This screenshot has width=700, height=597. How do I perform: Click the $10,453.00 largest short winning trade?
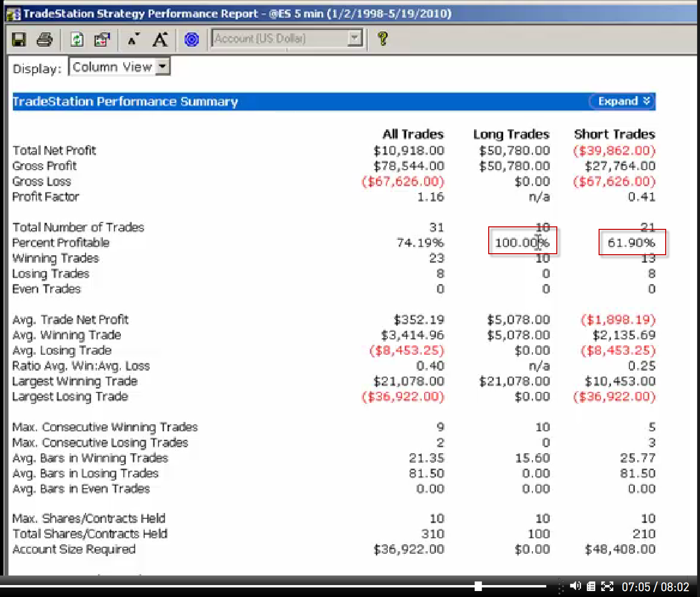pyautogui.click(x=620, y=381)
